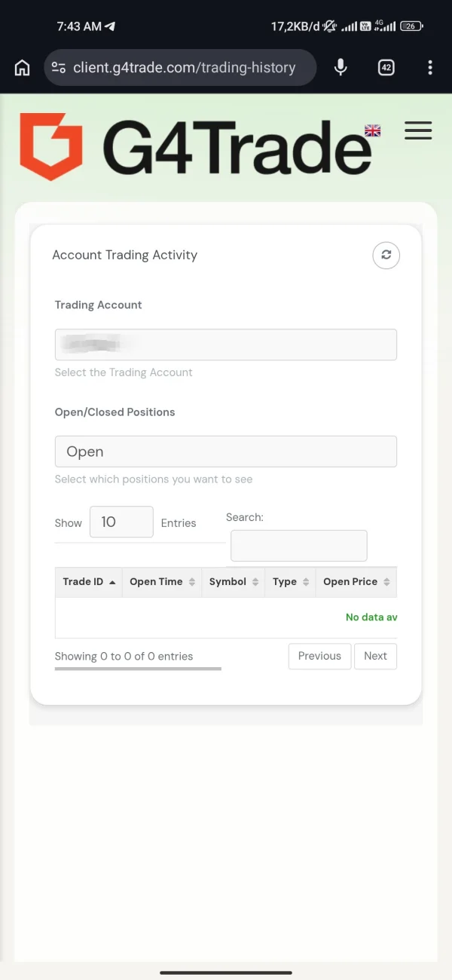This screenshot has height=980, width=452.
Task: Sort table by Trade ID column
Action: point(89,582)
